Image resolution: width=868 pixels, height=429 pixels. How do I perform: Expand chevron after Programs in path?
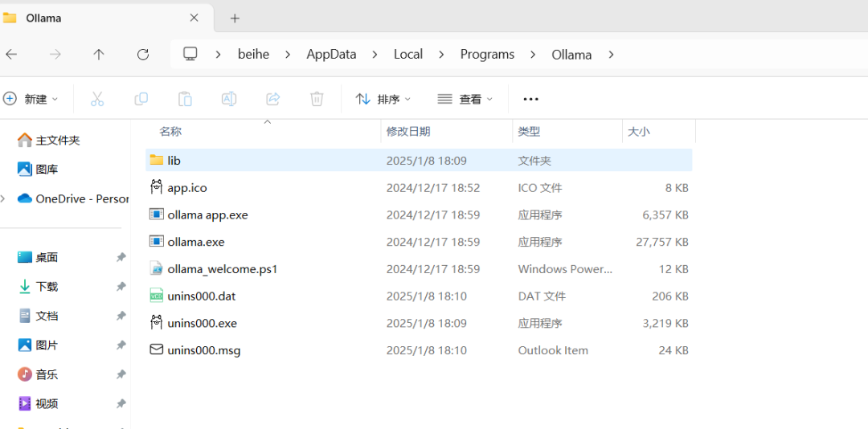pyautogui.click(x=533, y=55)
